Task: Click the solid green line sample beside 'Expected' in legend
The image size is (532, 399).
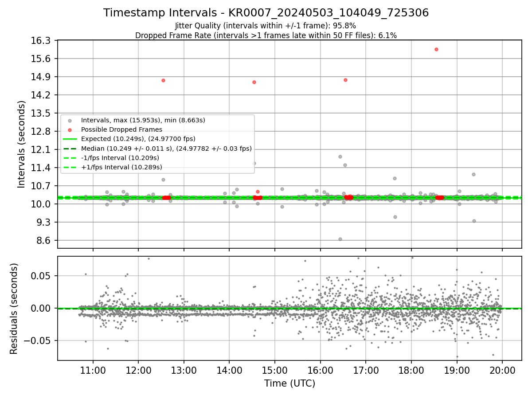Action: (70, 139)
